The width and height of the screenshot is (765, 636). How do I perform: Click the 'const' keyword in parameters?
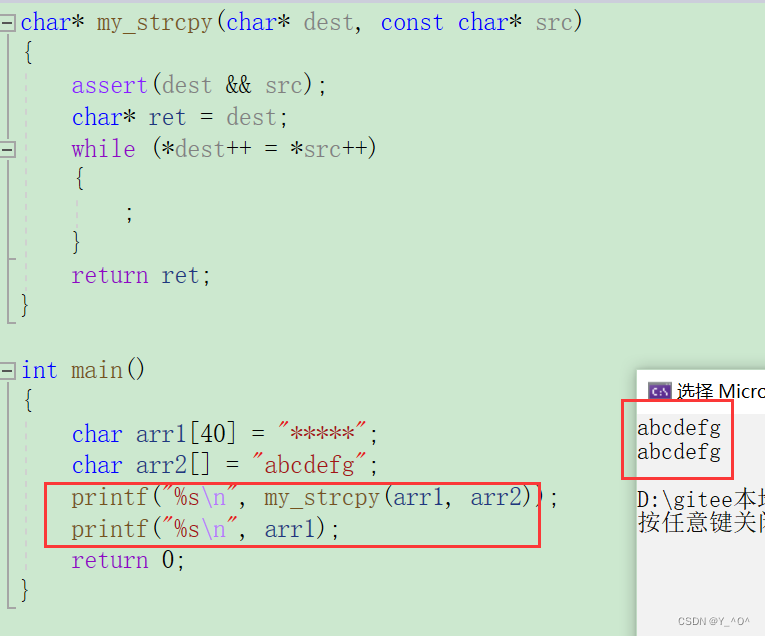click(412, 23)
